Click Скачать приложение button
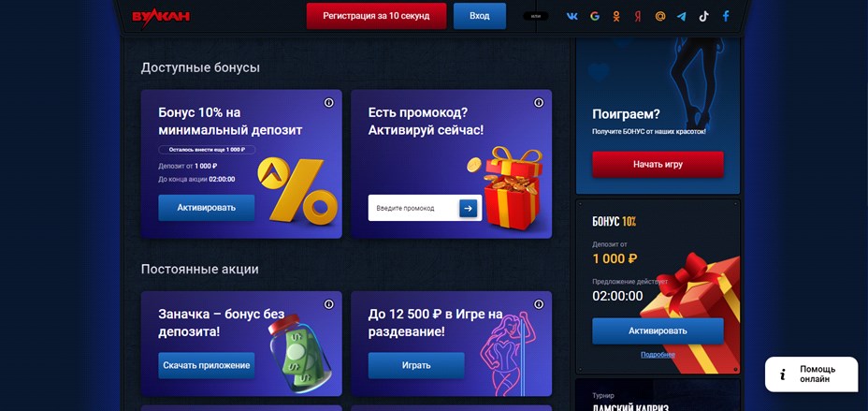Image resolution: width=868 pixels, height=411 pixels. [207, 365]
